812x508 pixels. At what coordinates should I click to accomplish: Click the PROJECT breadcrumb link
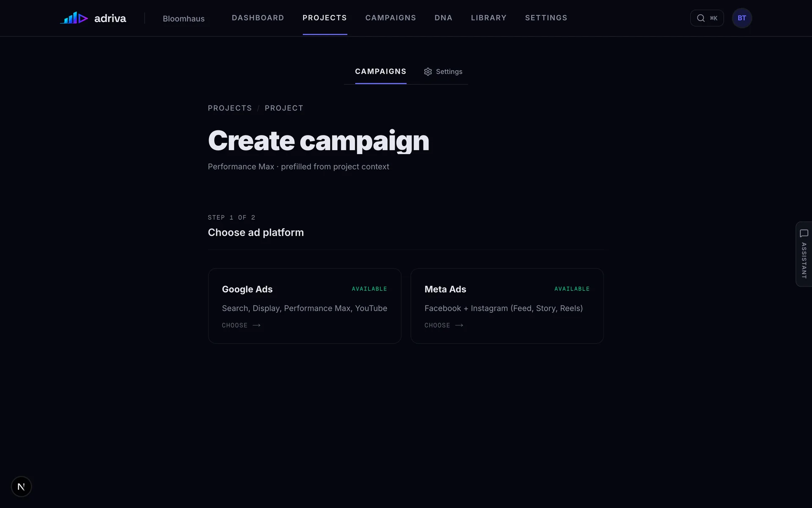point(284,108)
